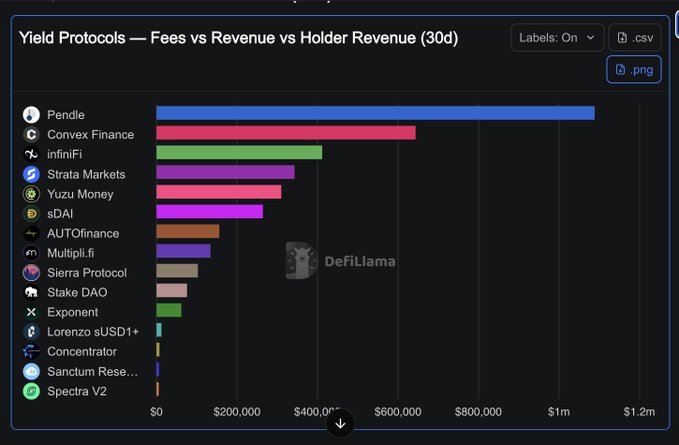679x445 pixels.
Task: Open the Labels: On dropdown
Action: point(557,38)
